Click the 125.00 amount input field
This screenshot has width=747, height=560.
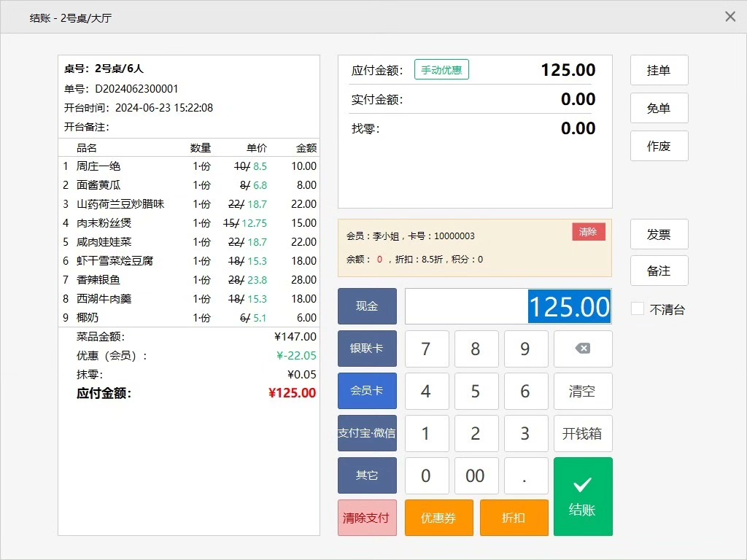[x=508, y=306]
